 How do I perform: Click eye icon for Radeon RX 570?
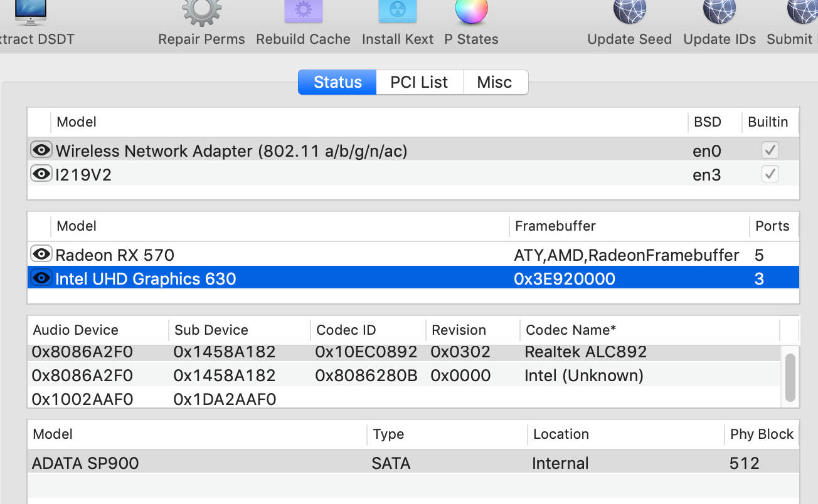pyautogui.click(x=41, y=254)
